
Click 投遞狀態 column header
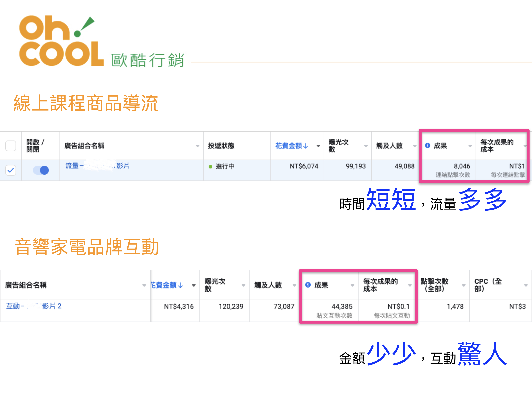(221, 146)
